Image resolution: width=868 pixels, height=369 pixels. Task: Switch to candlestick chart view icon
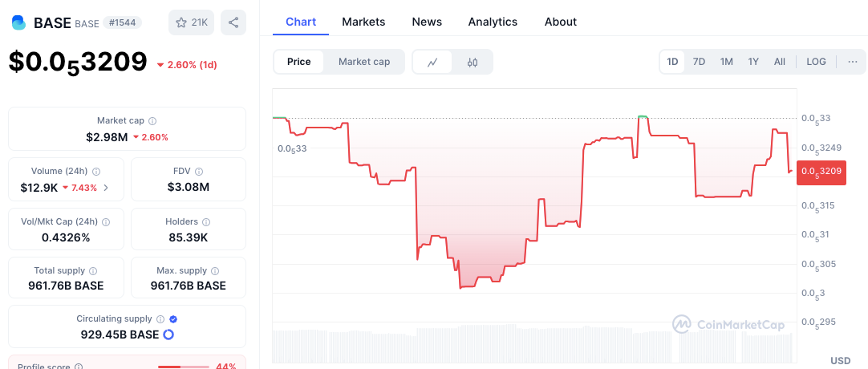click(473, 62)
